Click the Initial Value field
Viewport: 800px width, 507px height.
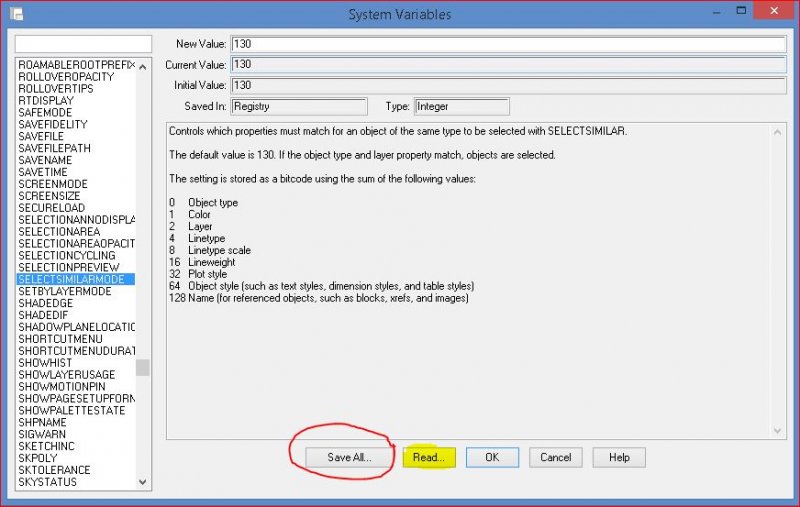[508, 85]
